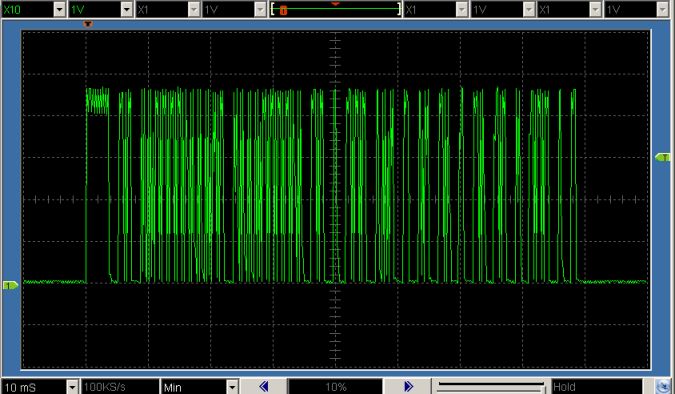675x394 pixels.
Task: Click the green T trigger level marker
Action: [x=663, y=157]
